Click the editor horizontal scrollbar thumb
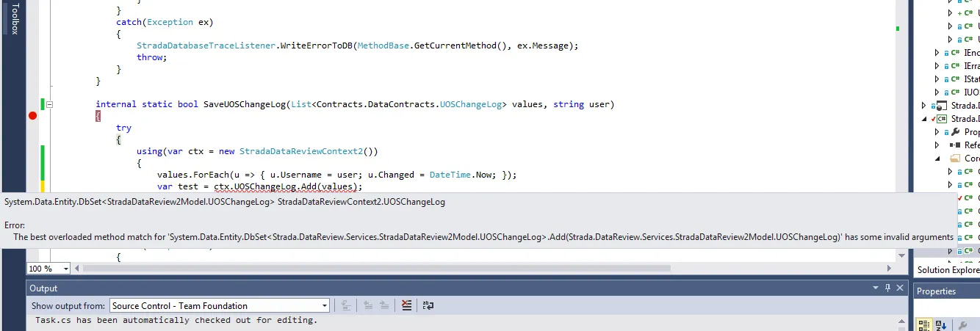The height and width of the screenshot is (331, 980). (377, 269)
